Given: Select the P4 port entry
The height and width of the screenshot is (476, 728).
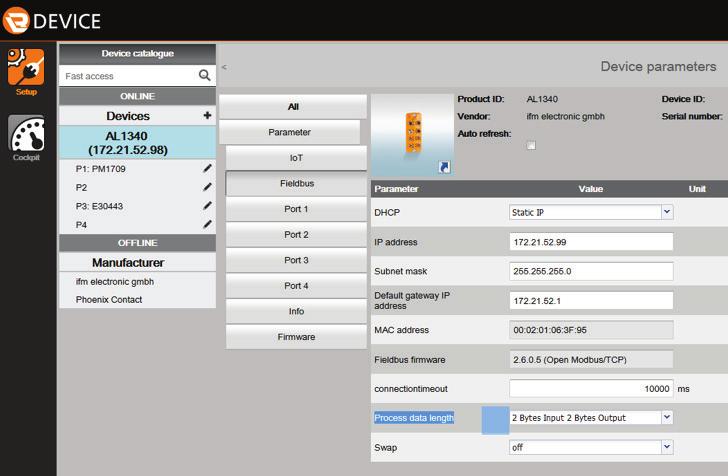Looking at the screenshot, I should pyautogui.click(x=81, y=225).
